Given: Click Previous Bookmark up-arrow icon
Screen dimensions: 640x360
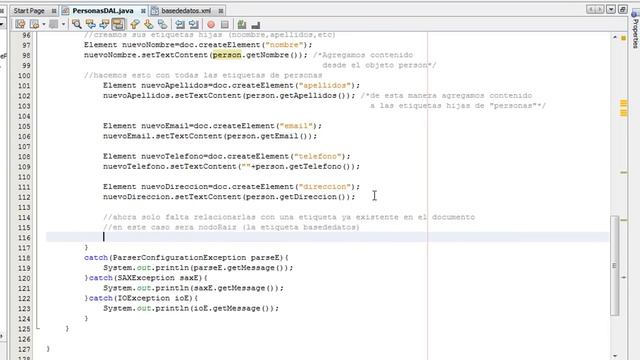Looking at the screenshot, I should 135,24.
